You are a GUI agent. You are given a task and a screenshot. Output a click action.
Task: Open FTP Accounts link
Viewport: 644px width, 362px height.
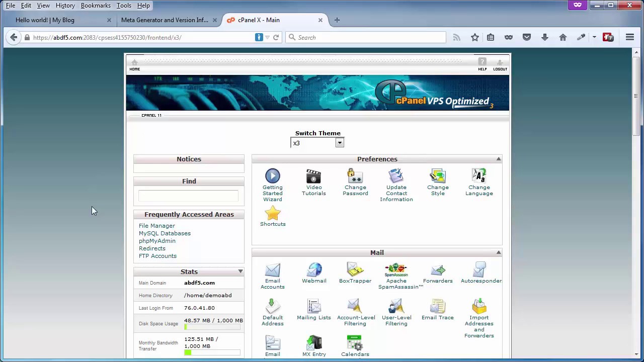pos(157,256)
